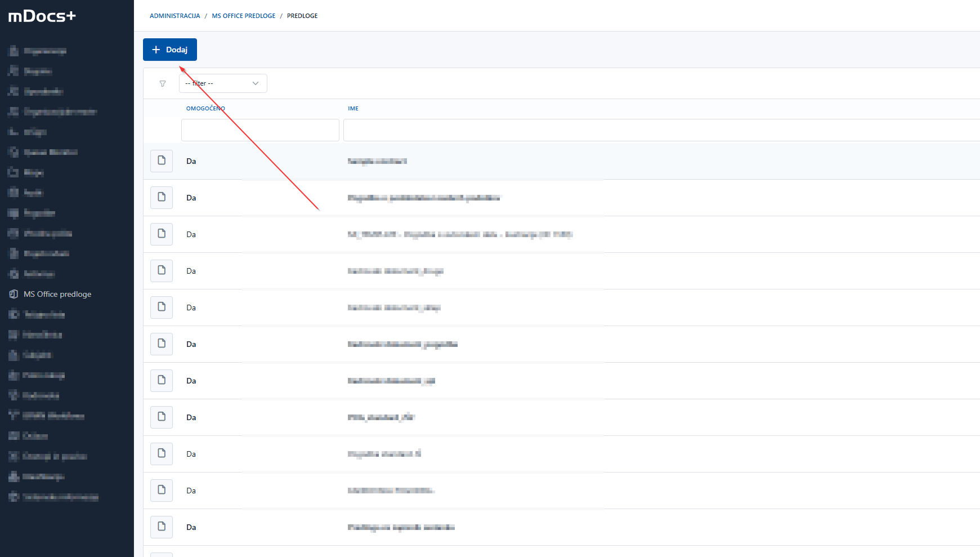
Task: Open MS Office predloge in the sidebar menu
Action: point(57,294)
